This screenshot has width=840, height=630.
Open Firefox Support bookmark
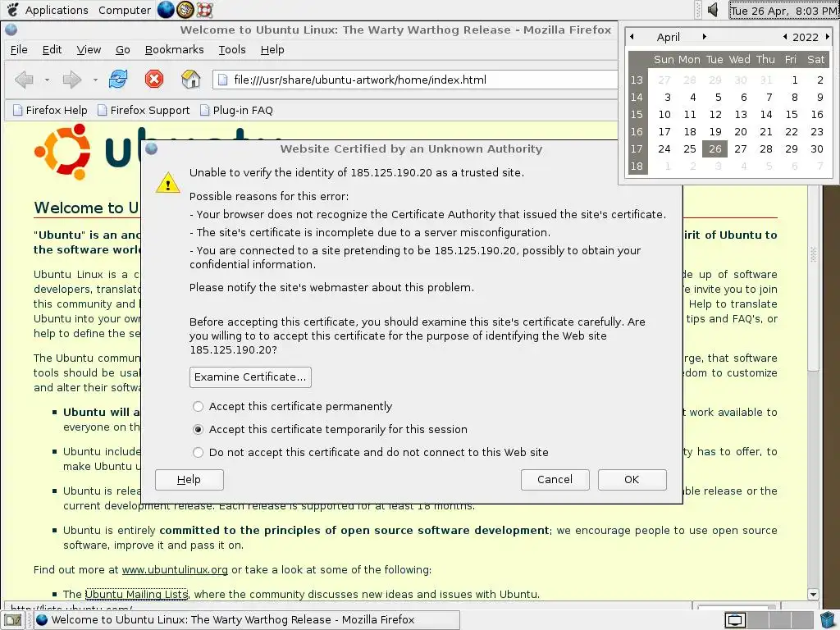(x=144, y=111)
